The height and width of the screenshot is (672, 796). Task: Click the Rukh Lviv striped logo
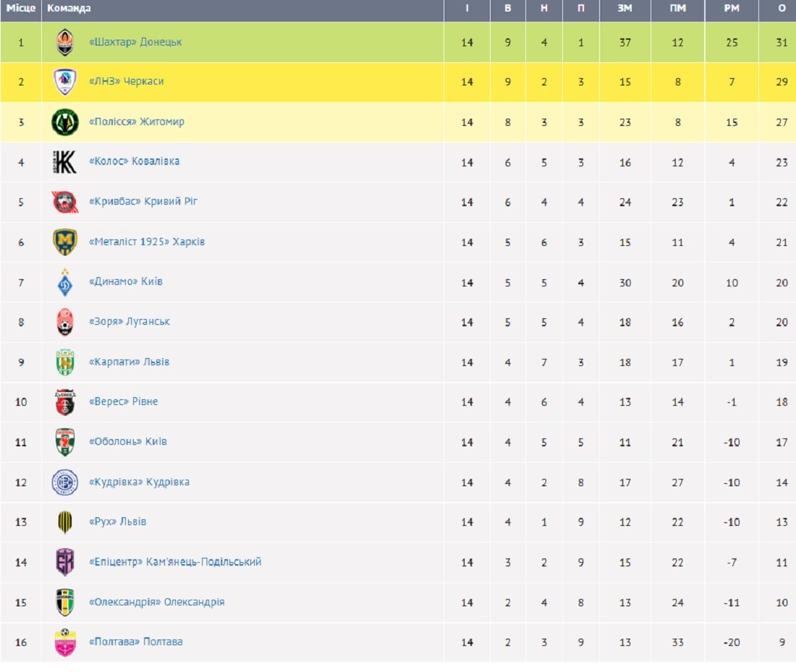pyautogui.click(x=65, y=522)
